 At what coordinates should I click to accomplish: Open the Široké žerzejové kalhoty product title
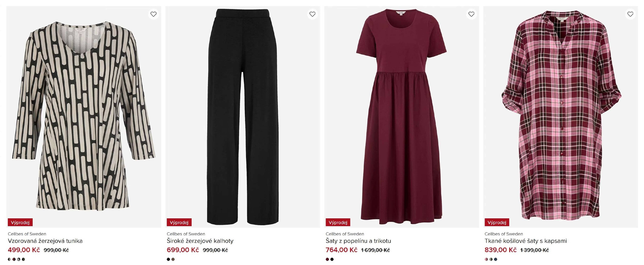click(200, 241)
